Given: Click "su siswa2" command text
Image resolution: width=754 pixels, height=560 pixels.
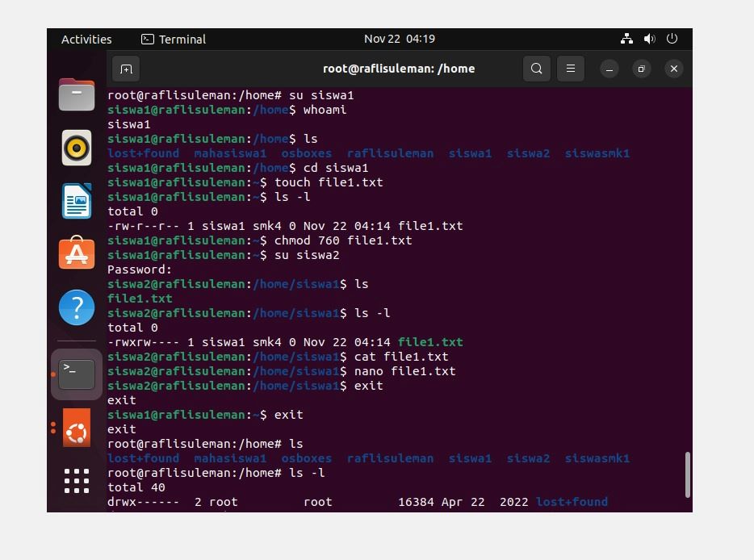Looking at the screenshot, I should pos(307,255).
